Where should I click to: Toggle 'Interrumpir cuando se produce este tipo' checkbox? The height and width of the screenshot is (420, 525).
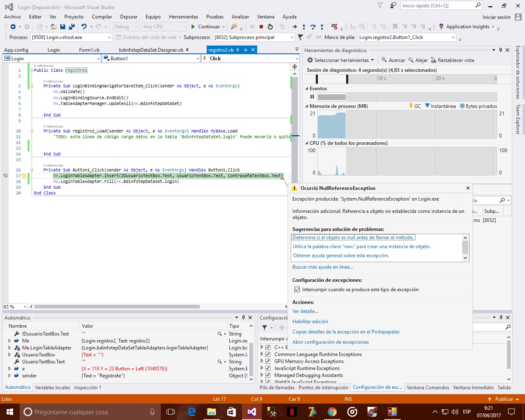click(297, 290)
